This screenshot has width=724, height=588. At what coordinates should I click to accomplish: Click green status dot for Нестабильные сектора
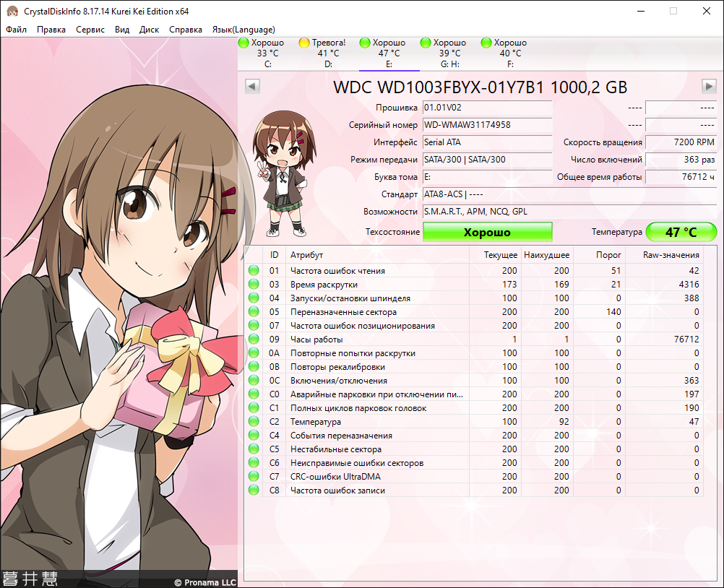[x=254, y=449]
